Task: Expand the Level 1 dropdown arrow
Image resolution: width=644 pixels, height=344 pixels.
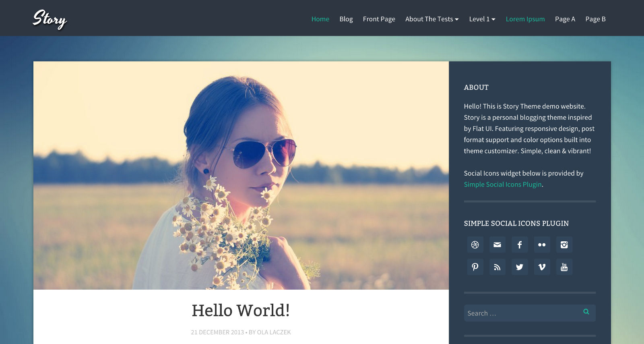Action: 493,19
